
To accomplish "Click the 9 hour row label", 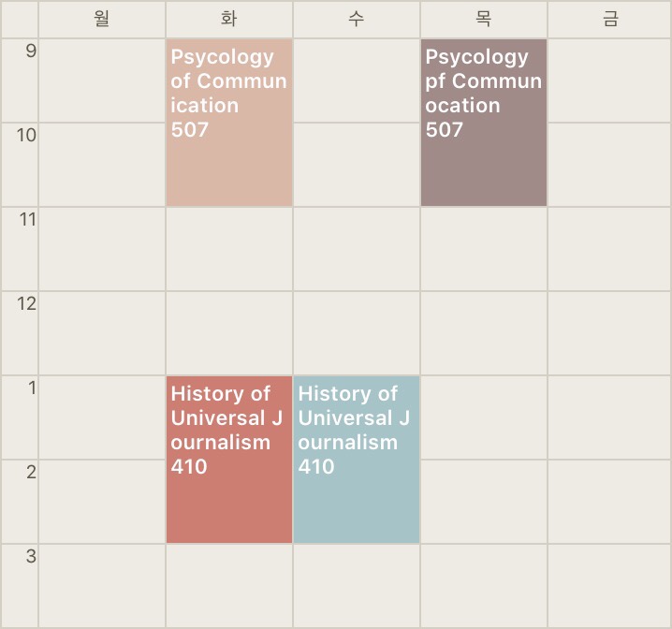I will click(31, 51).
